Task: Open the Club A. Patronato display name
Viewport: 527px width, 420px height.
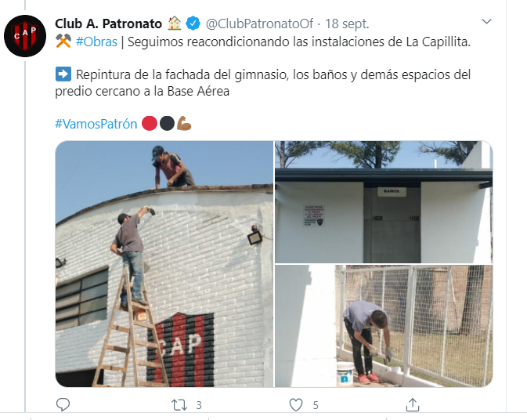Action: pyautogui.click(x=109, y=24)
